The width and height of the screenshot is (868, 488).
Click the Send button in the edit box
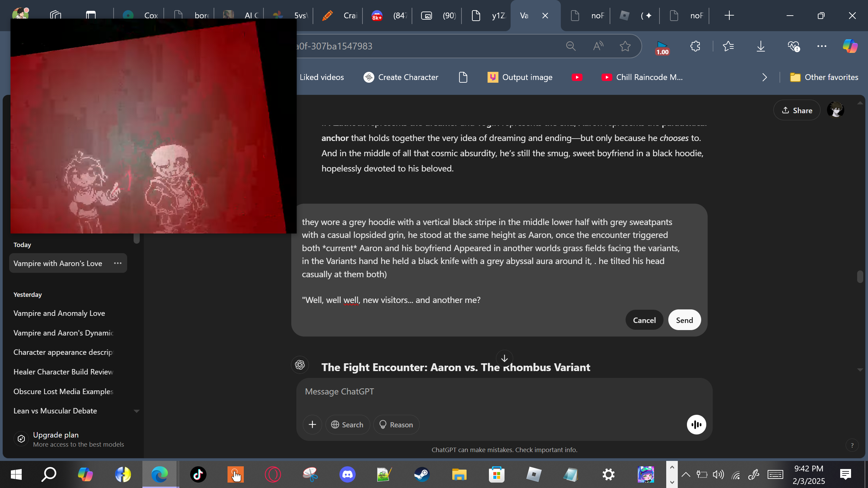pyautogui.click(x=684, y=320)
